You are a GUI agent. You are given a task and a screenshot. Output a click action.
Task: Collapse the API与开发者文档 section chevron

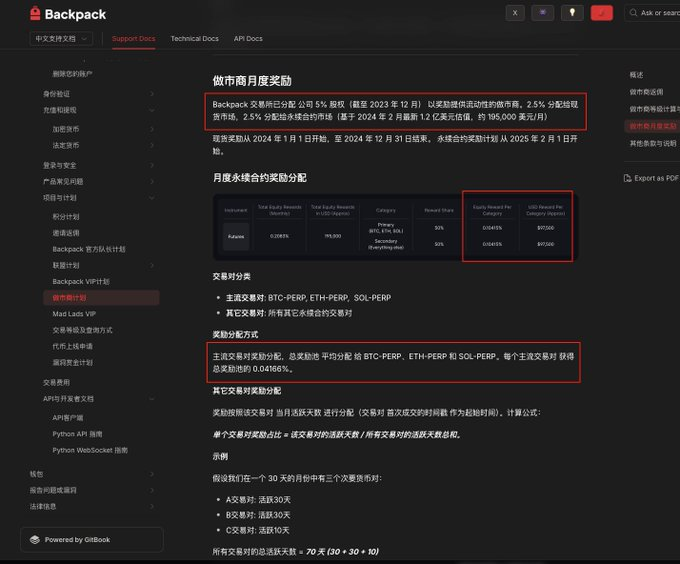coord(152,399)
